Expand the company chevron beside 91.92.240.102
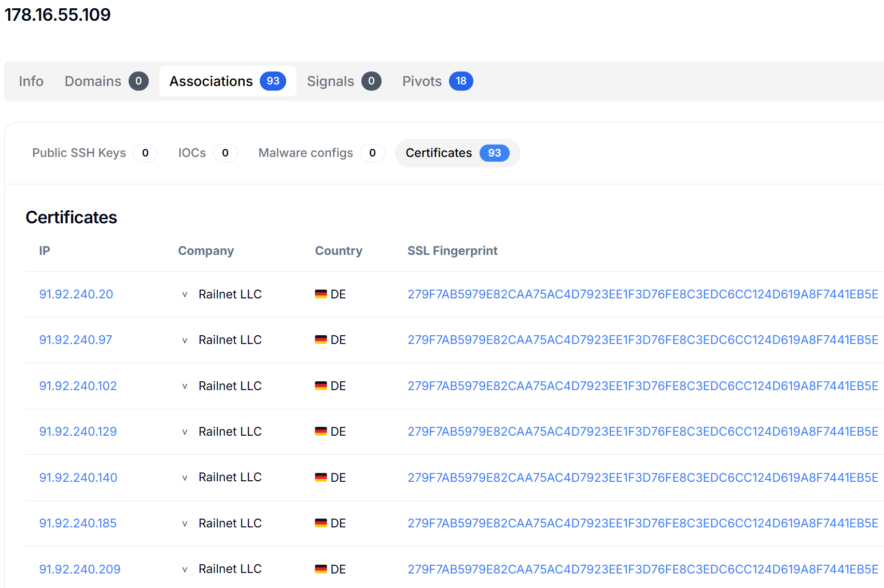884x588 pixels. 185,386
